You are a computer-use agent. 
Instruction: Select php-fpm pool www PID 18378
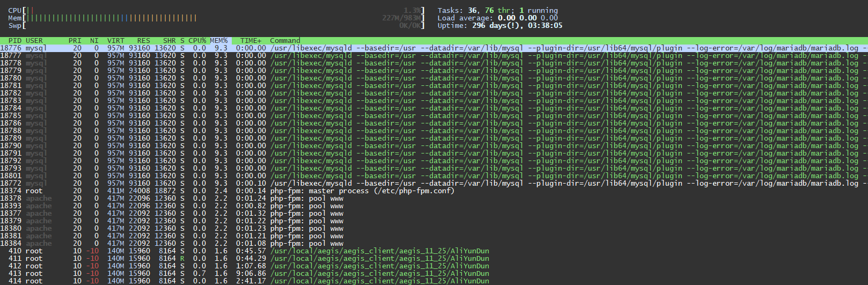point(172,199)
